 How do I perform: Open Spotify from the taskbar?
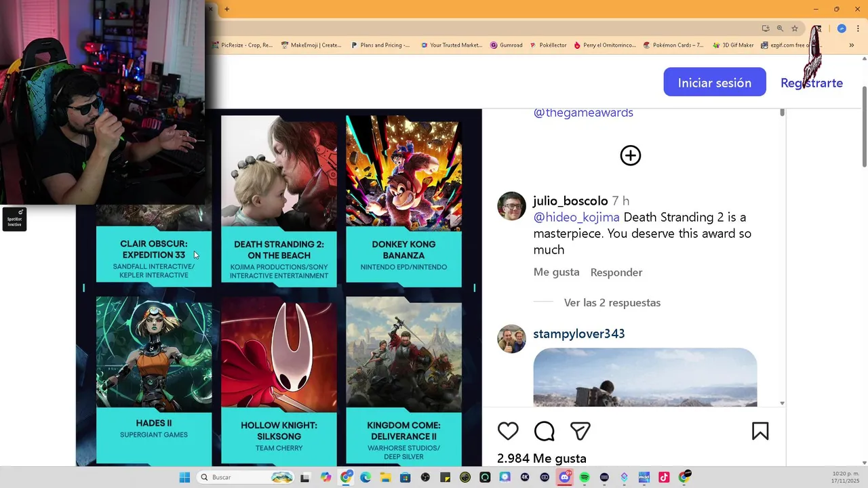[x=585, y=477]
